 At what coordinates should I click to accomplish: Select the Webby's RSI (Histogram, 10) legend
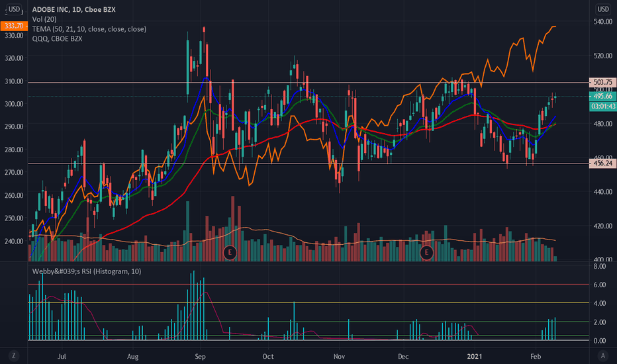[x=87, y=271]
